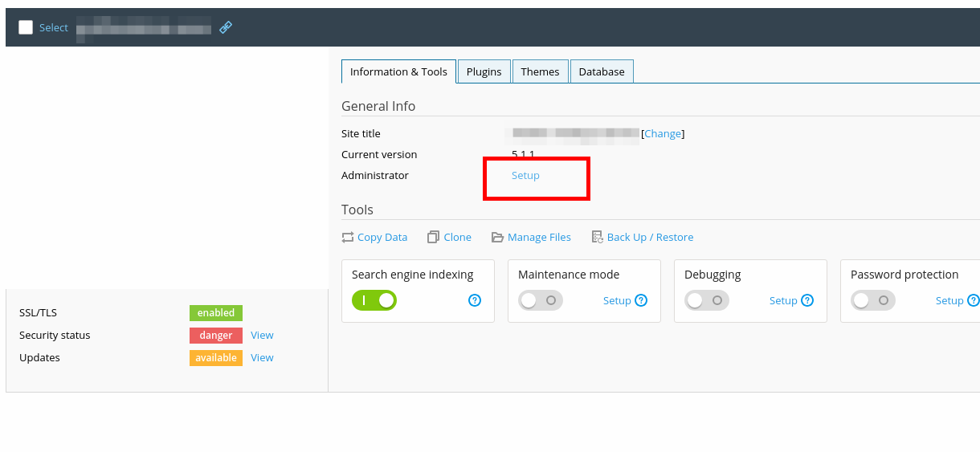Tick the Select checkbox for the site

[26, 27]
